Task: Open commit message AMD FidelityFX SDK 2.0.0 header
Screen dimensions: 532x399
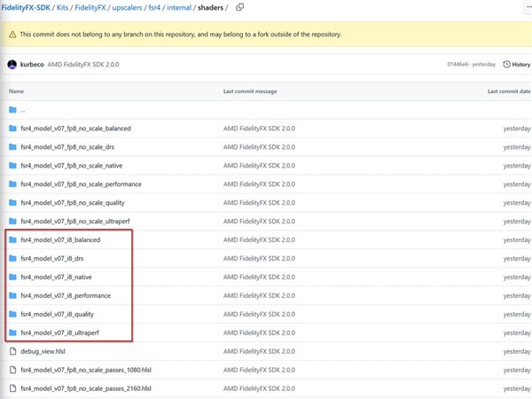Action: [x=83, y=65]
